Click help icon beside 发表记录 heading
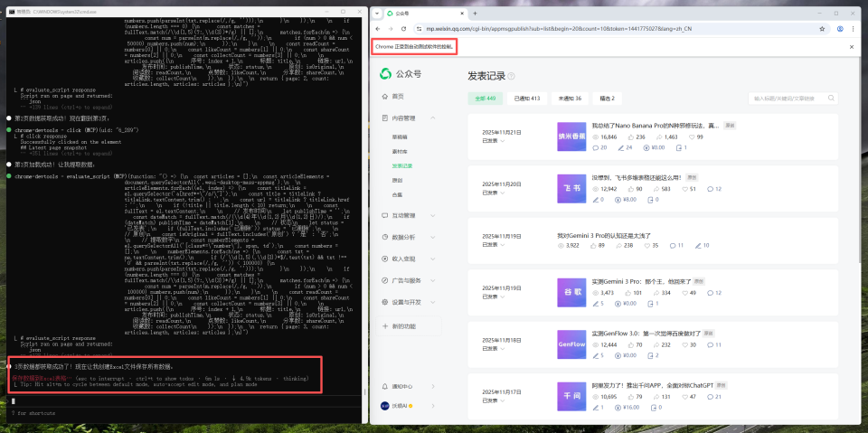Image resolution: width=868 pixels, height=433 pixels. click(511, 76)
